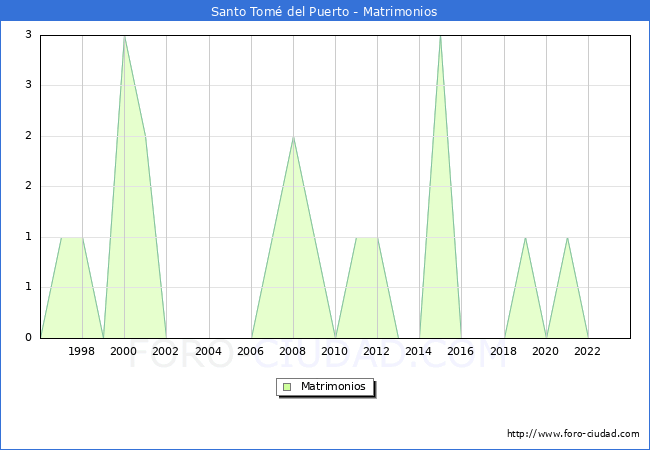Select the 2016 x-axis label
The height and width of the screenshot is (450, 650).
tap(461, 351)
